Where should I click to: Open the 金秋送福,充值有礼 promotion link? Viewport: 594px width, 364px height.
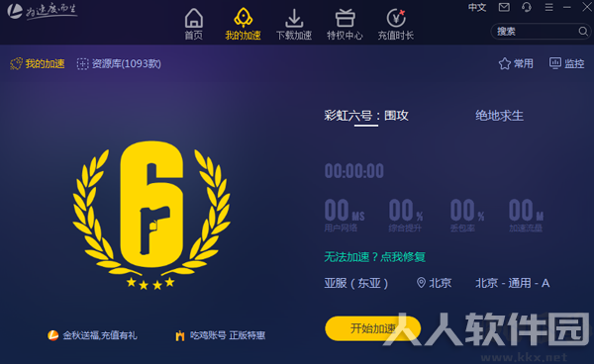[92, 335]
